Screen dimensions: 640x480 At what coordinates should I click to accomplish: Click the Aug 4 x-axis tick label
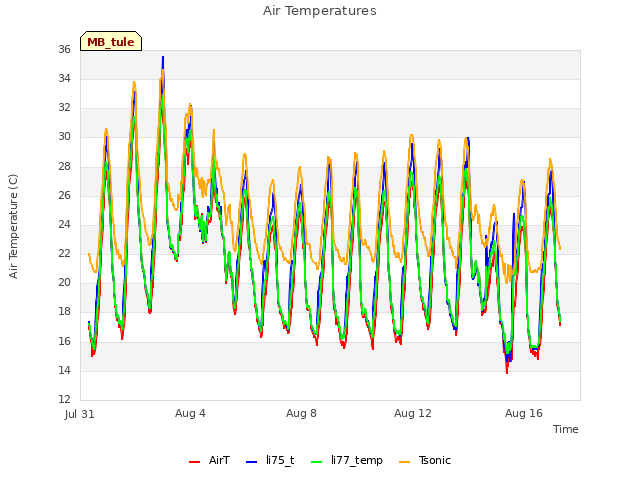click(190, 413)
